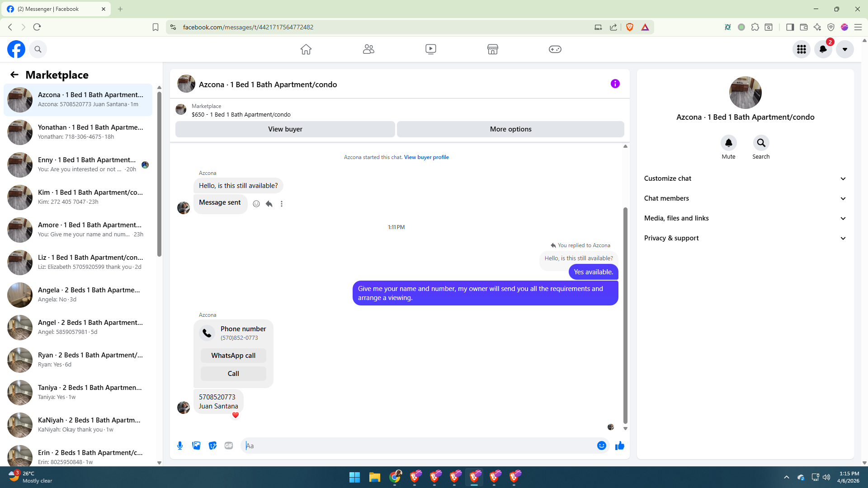
Task: Open Facebook home logo
Action: (x=16, y=49)
